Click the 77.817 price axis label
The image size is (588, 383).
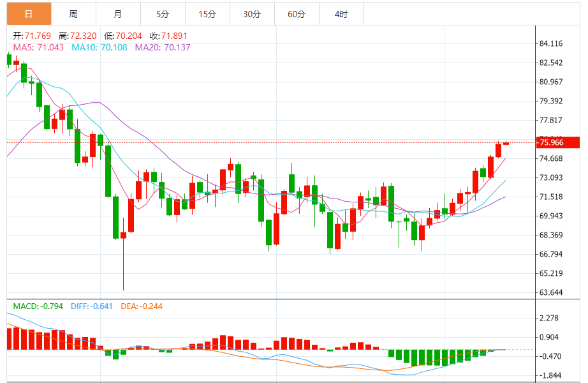(551, 120)
